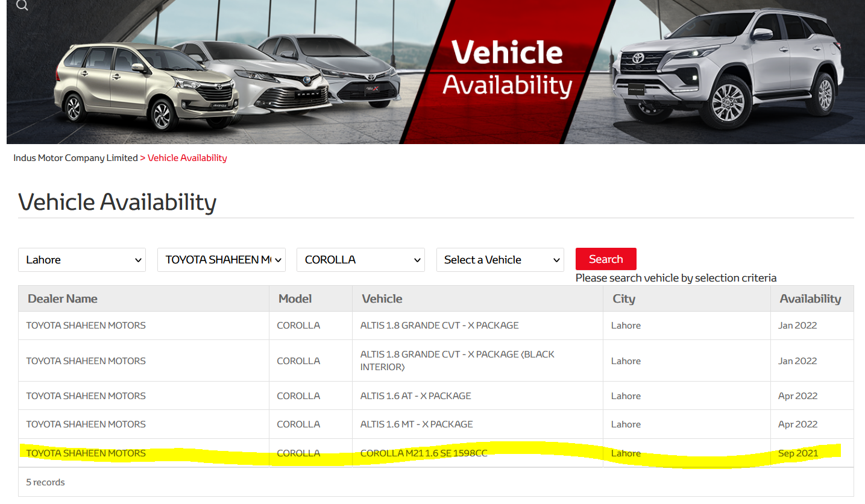The width and height of the screenshot is (865, 504).
Task: Click the Vehicle Availability page heading
Action: [117, 202]
